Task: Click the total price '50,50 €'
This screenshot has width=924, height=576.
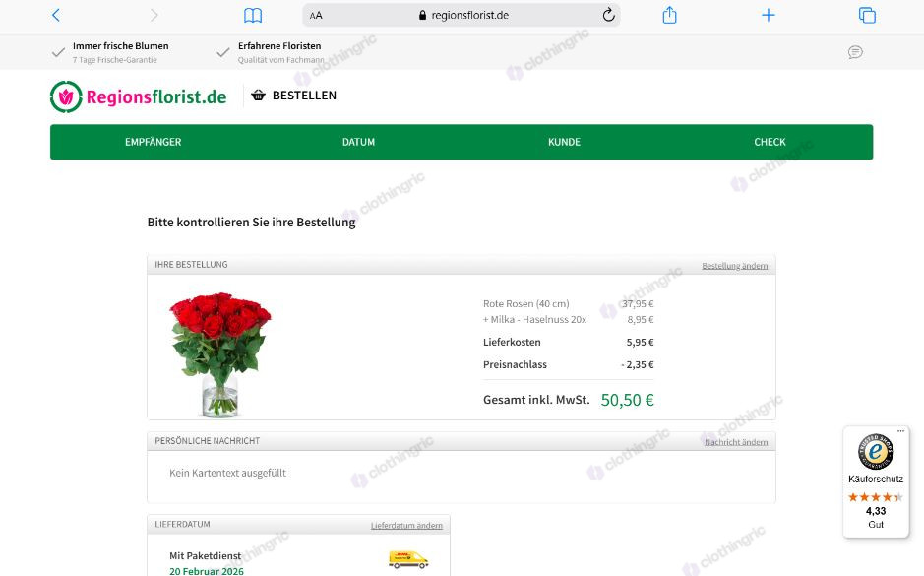Action: (x=627, y=401)
